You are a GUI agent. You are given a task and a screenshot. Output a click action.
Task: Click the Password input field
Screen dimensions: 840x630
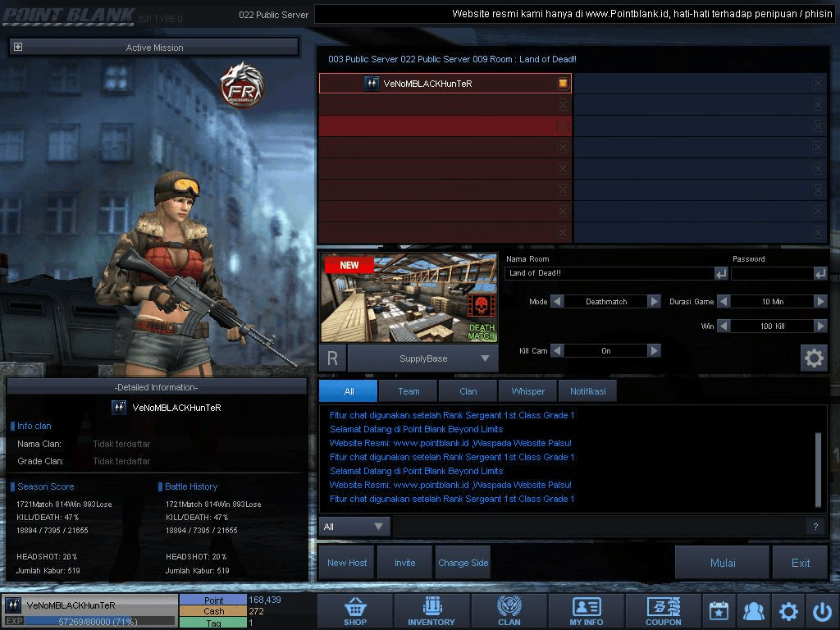[773, 274]
